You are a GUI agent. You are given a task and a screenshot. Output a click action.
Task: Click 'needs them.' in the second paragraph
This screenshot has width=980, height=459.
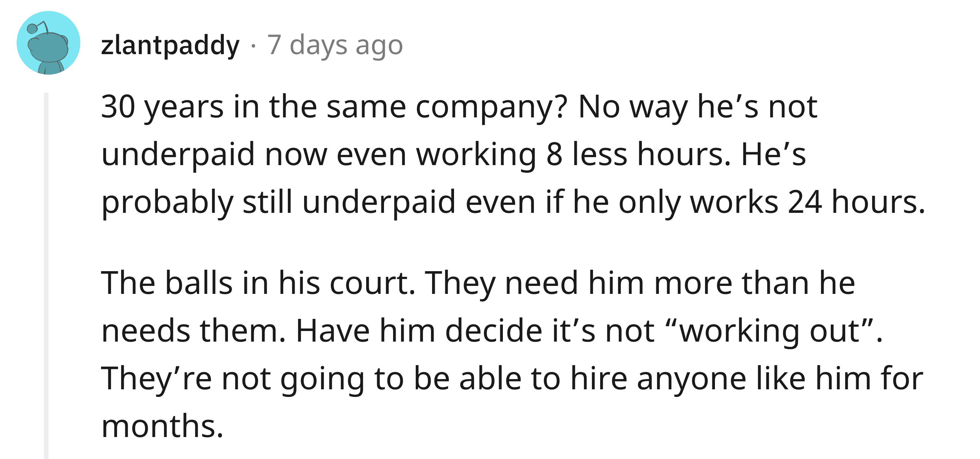click(193, 330)
